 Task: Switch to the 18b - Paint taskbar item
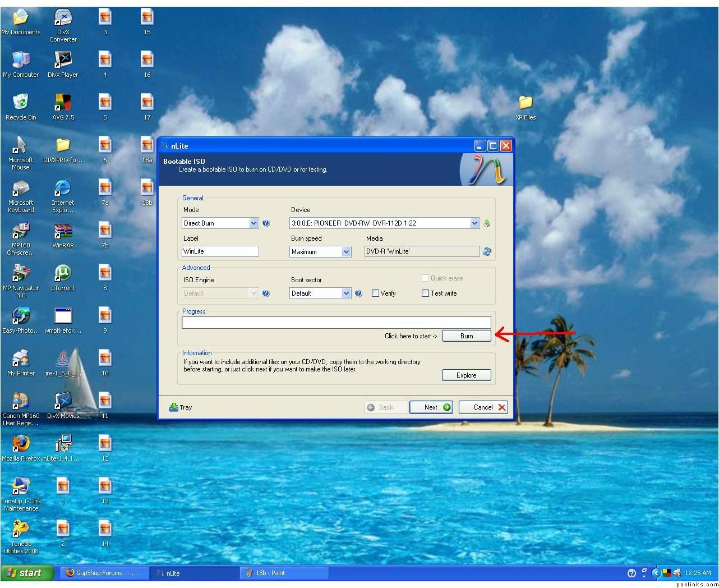click(x=271, y=573)
